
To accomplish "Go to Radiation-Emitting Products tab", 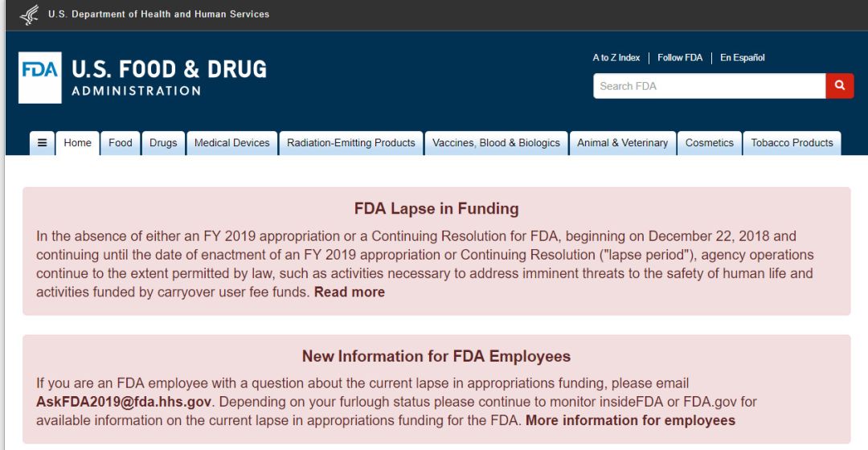I will pos(351,143).
